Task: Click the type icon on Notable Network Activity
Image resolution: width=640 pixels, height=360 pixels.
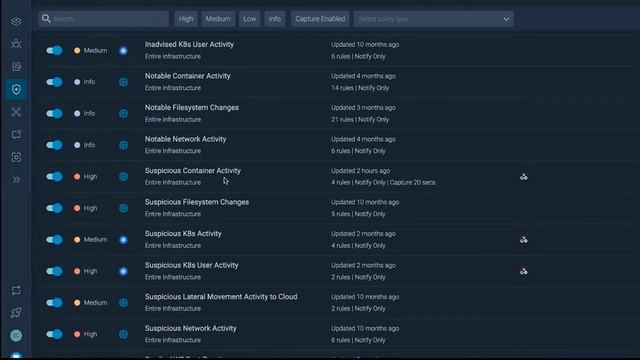Action: point(123,145)
